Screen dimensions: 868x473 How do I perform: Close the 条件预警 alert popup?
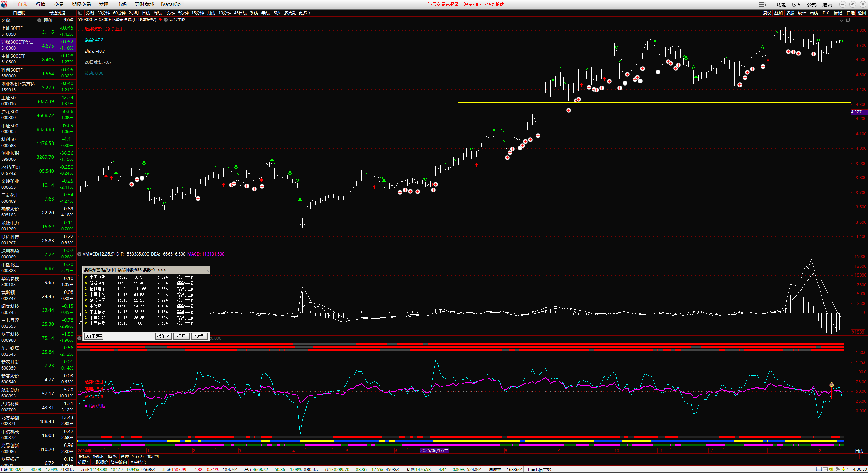206,270
